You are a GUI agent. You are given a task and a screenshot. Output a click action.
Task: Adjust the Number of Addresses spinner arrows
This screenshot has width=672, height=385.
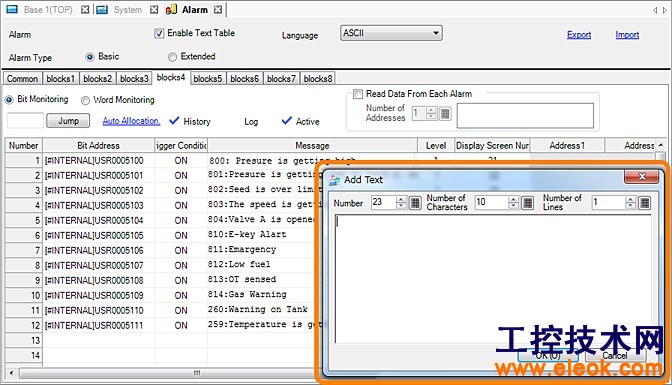click(432, 113)
